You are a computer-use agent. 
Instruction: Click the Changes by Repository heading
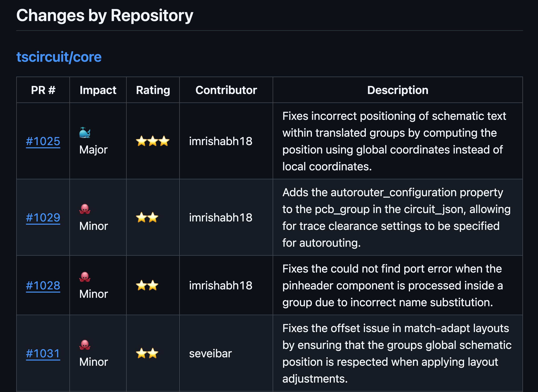105,16
